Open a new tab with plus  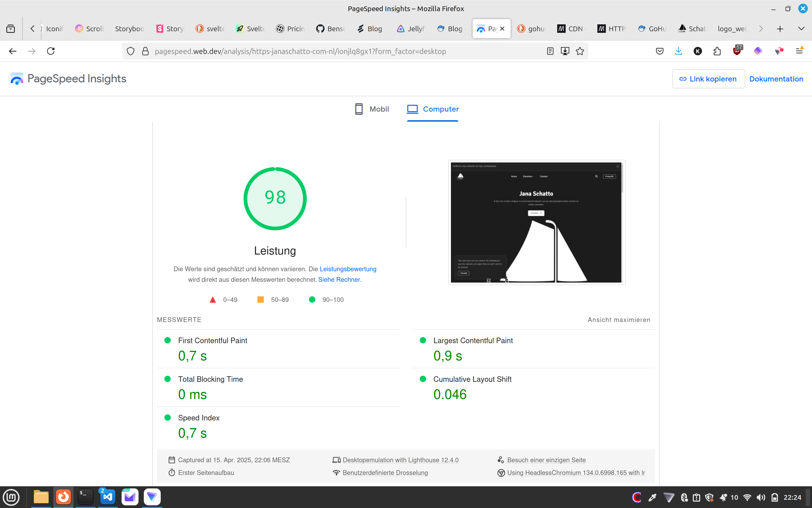tap(780, 29)
